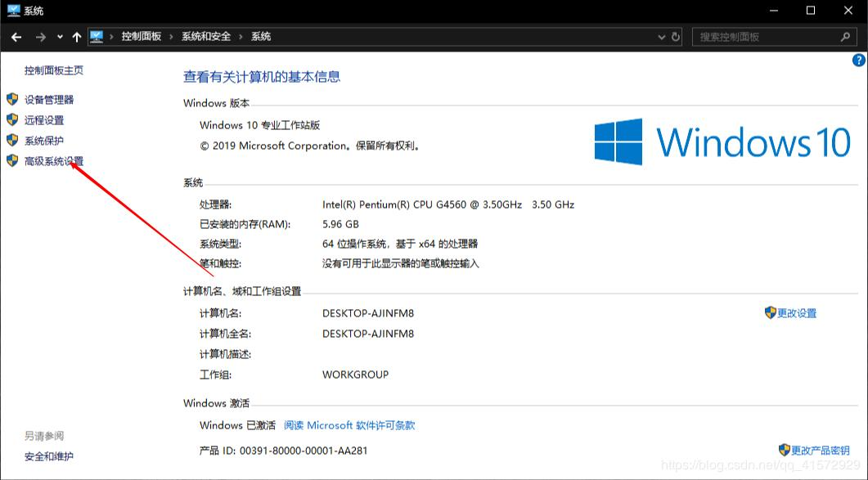The width and height of the screenshot is (868, 480).
Task: Click product ID 00391-80000-00001-AA281
Action: (x=304, y=451)
